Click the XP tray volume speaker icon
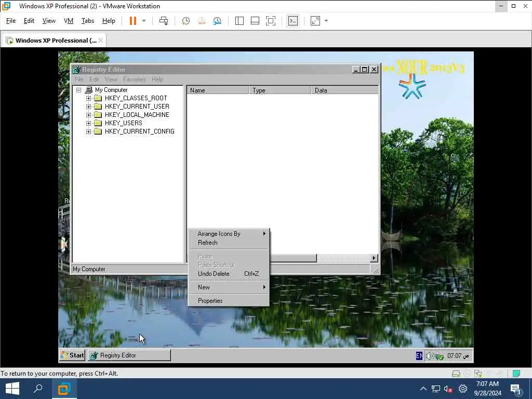This screenshot has height=399, width=532. pyautogui.click(x=430, y=355)
